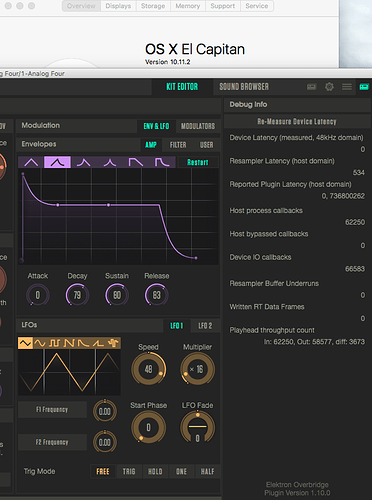Viewport: 372px width, 500px height.
Task: Select the sawtooth LFO waveform icon
Action: 69,343
